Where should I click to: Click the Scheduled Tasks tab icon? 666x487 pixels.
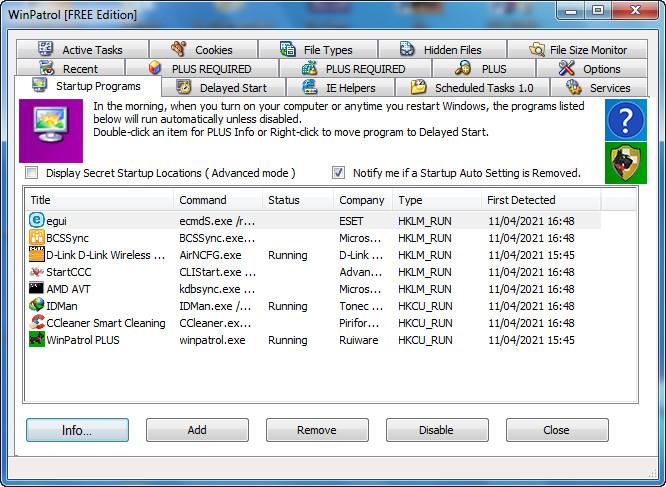tap(418, 87)
